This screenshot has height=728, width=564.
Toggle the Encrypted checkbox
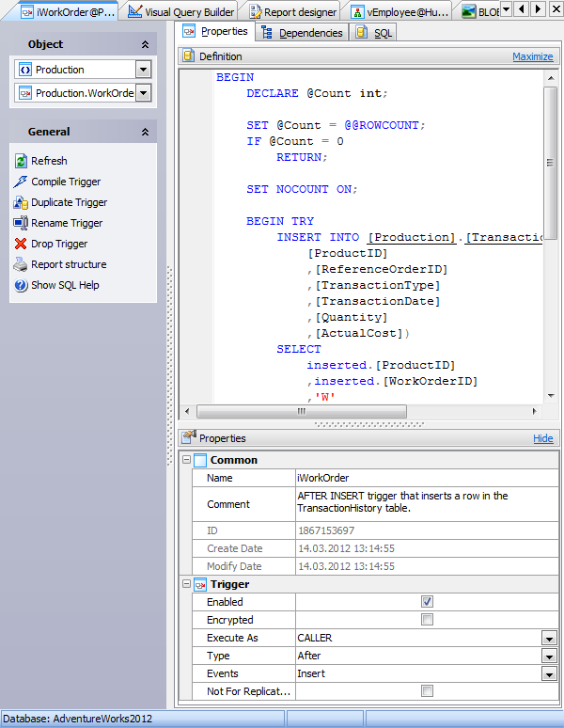point(427,619)
